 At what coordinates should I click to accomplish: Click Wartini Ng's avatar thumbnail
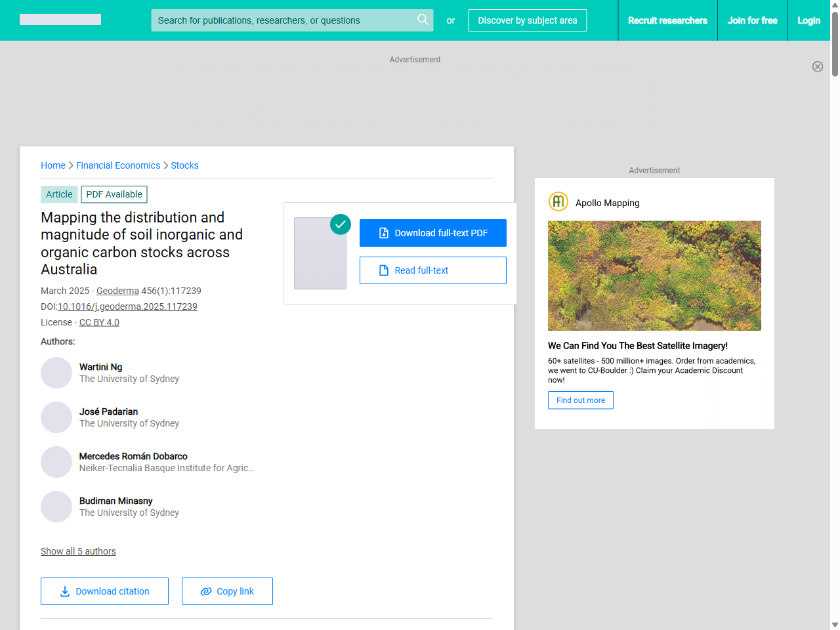[56, 373]
